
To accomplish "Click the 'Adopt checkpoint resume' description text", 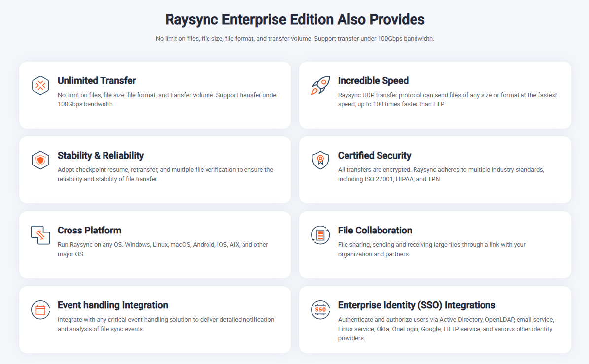I will pos(165,174).
